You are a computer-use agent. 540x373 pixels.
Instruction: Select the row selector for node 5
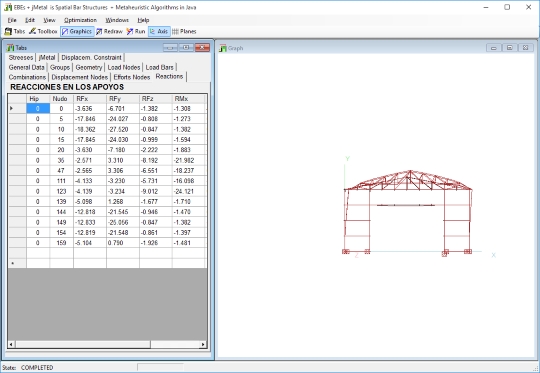click(17, 119)
